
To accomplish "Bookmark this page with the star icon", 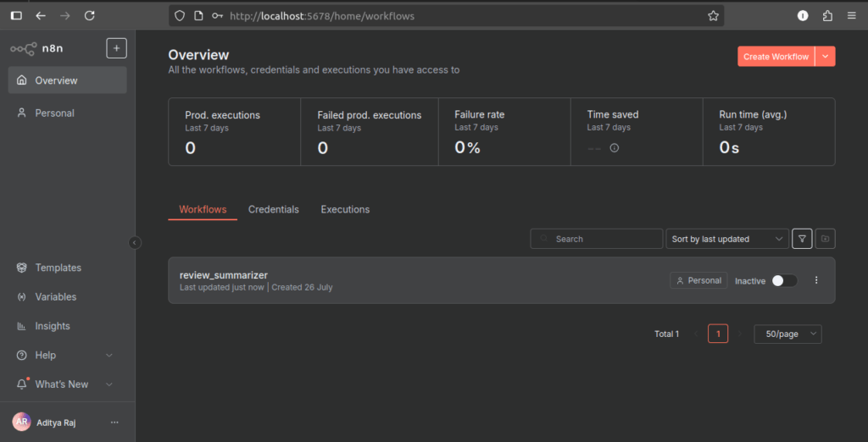I will (713, 15).
